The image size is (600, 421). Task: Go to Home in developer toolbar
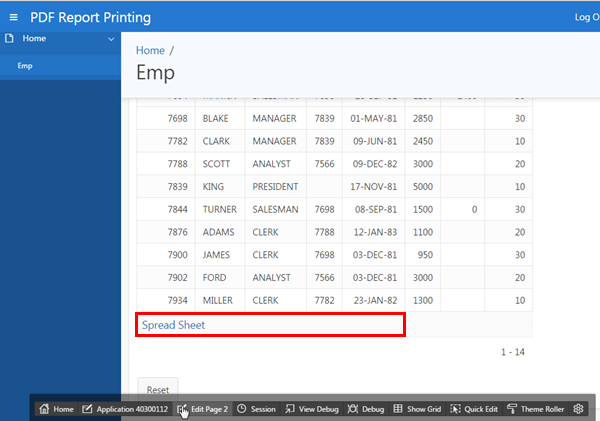pos(56,409)
